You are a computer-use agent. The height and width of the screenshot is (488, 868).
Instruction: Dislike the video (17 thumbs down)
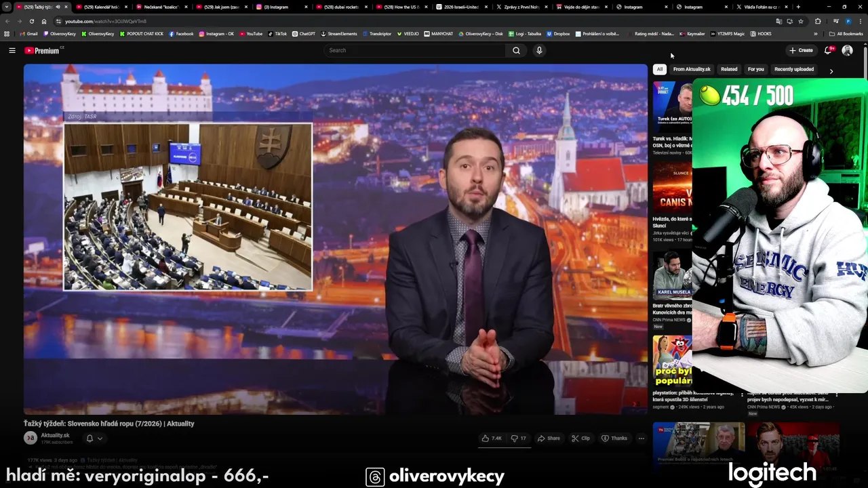[x=518, y=439]
